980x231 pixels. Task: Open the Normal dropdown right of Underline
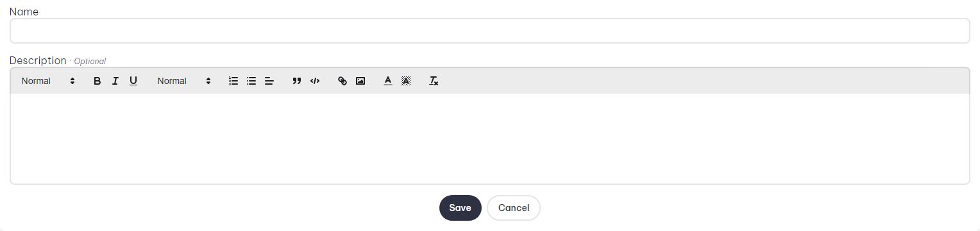(184, 81)
